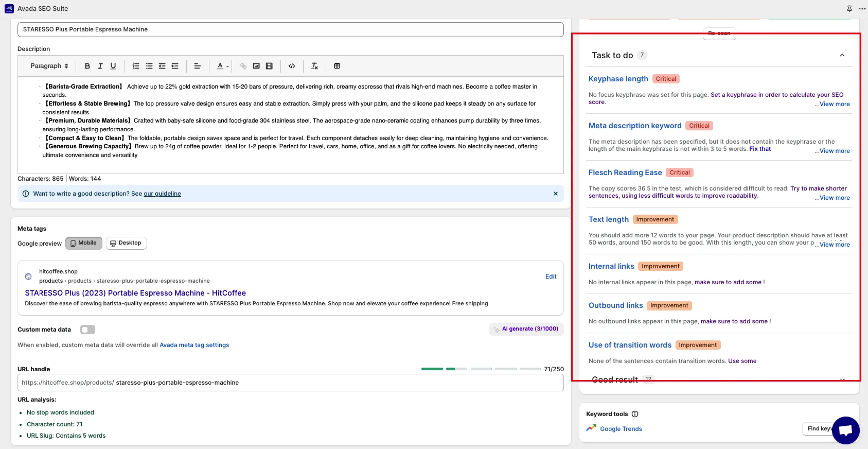Click the hitcoffee.shop preview domain
The width and height of the screenshot is (868, 449).
point(58,271)
